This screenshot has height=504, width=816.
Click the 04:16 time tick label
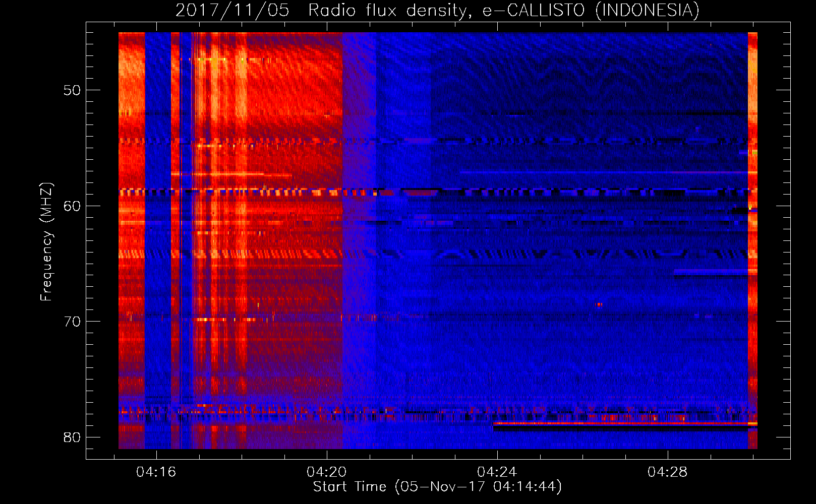[156, 472]
